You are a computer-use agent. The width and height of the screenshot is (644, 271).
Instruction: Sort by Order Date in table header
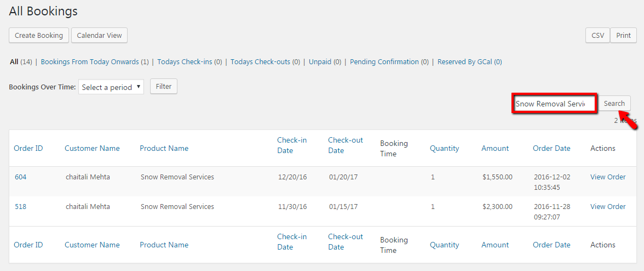[551, 149]
